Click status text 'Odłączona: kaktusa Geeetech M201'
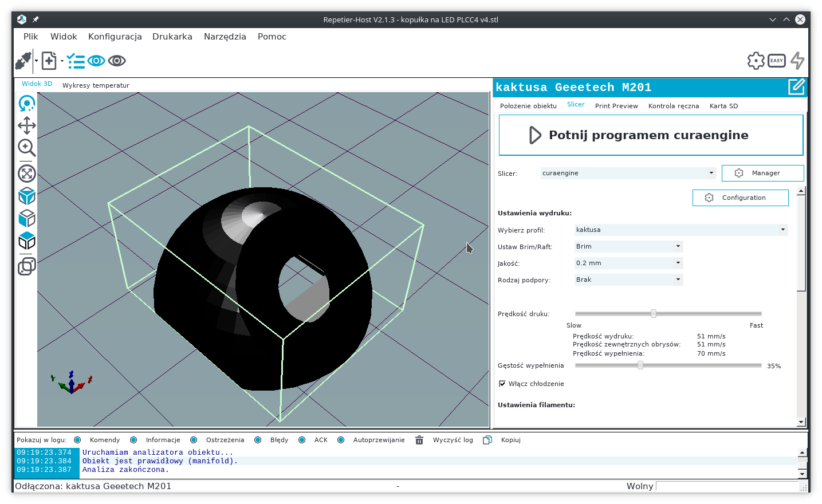Image resolution: width=822 pixels, height=504 pixels. pyautogui.click(x=93, y=486)
